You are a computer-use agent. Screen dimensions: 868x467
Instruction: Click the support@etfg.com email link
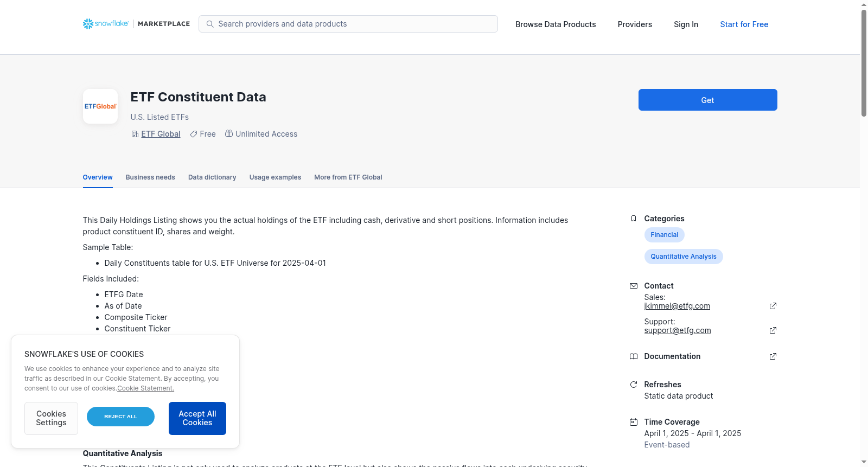(x=678, y=330)
